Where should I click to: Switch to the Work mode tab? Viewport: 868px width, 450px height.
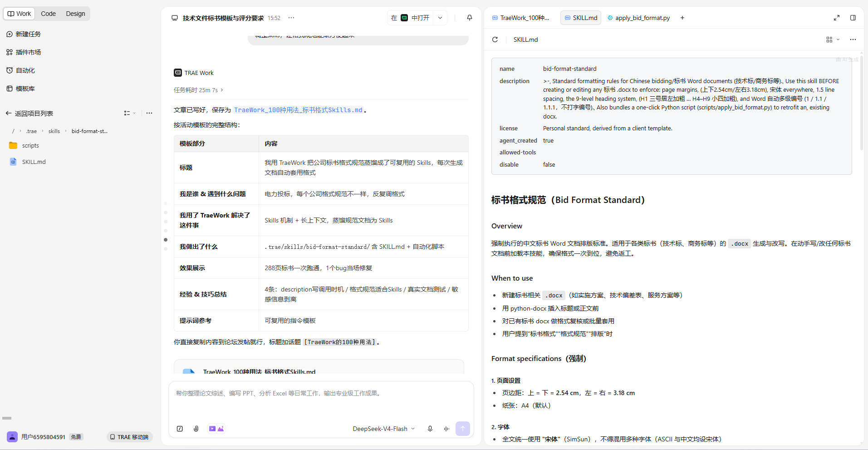click(19, 14)
